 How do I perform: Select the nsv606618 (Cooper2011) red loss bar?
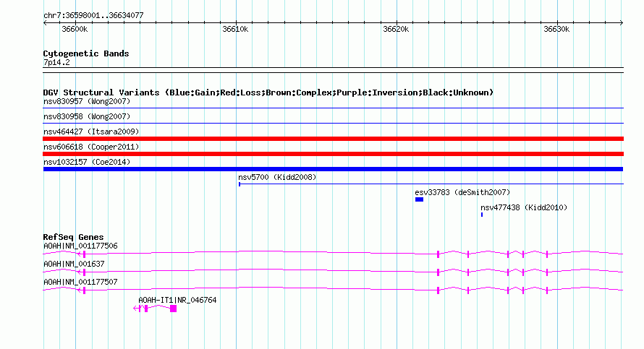333,154
